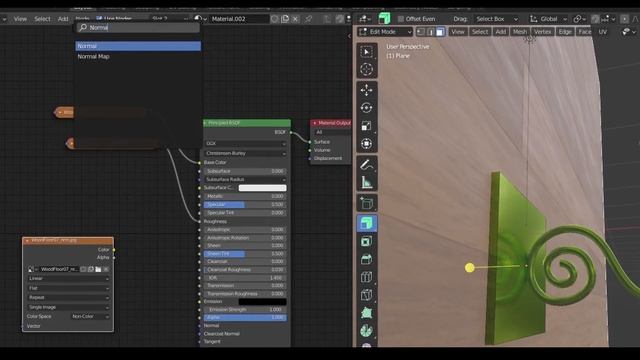Adjust the Sheen Tint slider

(245, 253)
